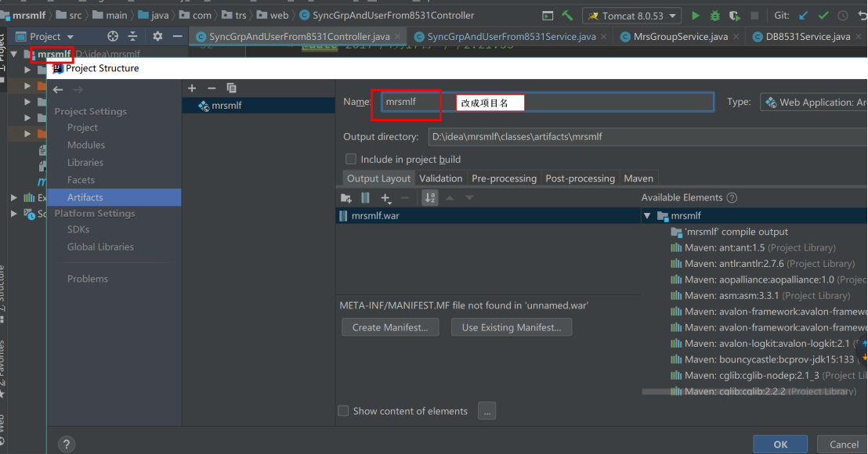Update project with Git blue arrow
The height and width of the screenshot is (454, 868).
803,16
